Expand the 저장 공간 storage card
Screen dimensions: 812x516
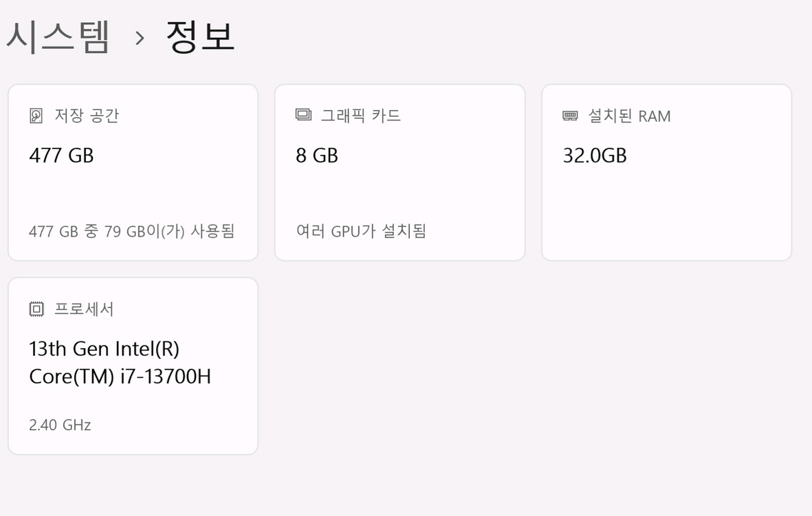coord(133,172)
